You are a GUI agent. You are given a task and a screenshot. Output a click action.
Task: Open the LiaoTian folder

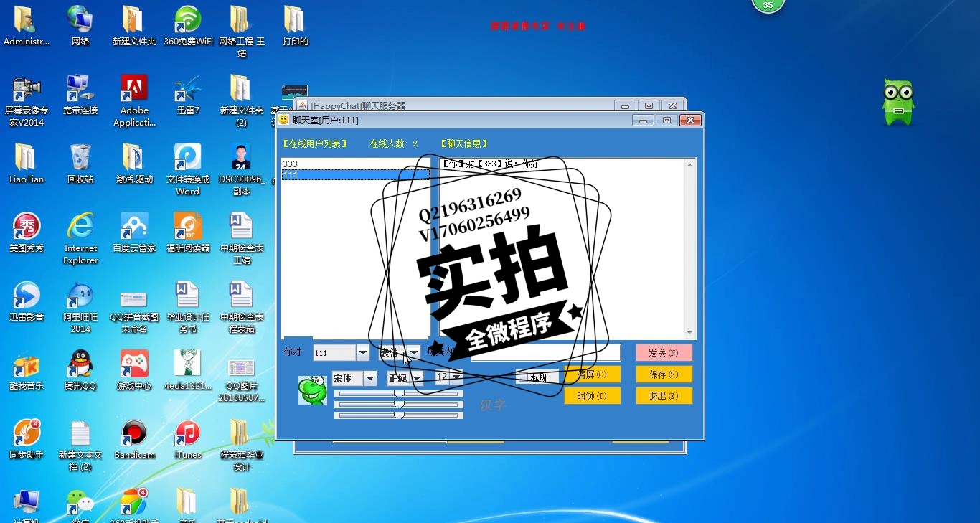point(27,164)
